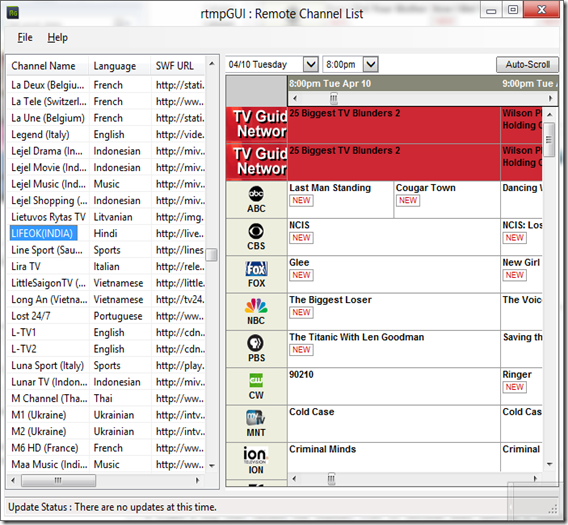This screenshot has width=568, height=525.
Task: Click Line Sport (Sau... channel row
Action: [106, 250]
